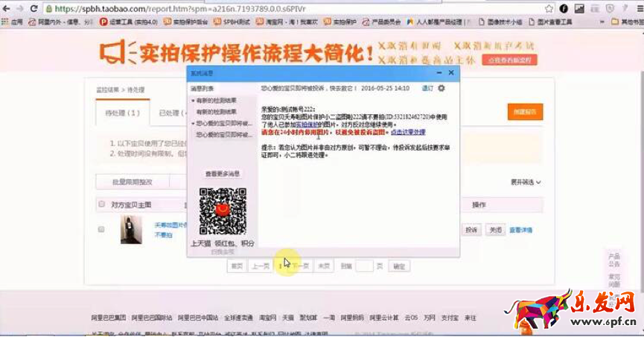Collapse the 您心爱的宝贝即将被 message group

point(193,124)
